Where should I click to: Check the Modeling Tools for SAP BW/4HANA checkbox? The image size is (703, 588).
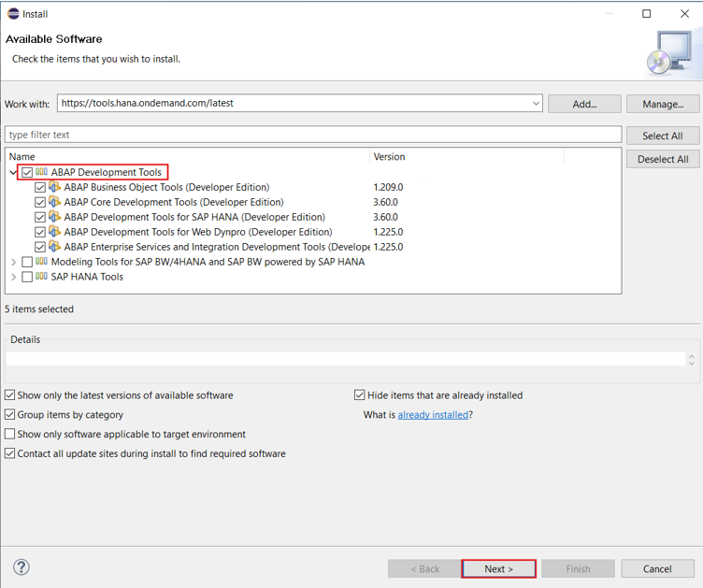click(27, 262)
